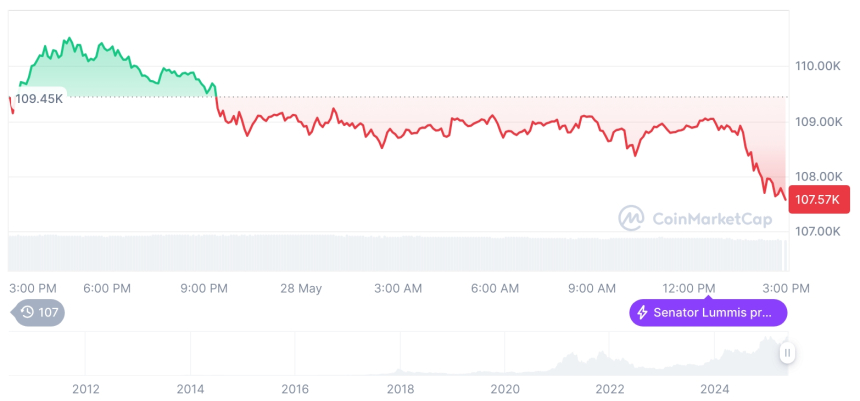Image resolution: width=860 pixels, height=401 pixels.
Task: Jump to 2018 in the year navigator
Action: coord(400,389)
